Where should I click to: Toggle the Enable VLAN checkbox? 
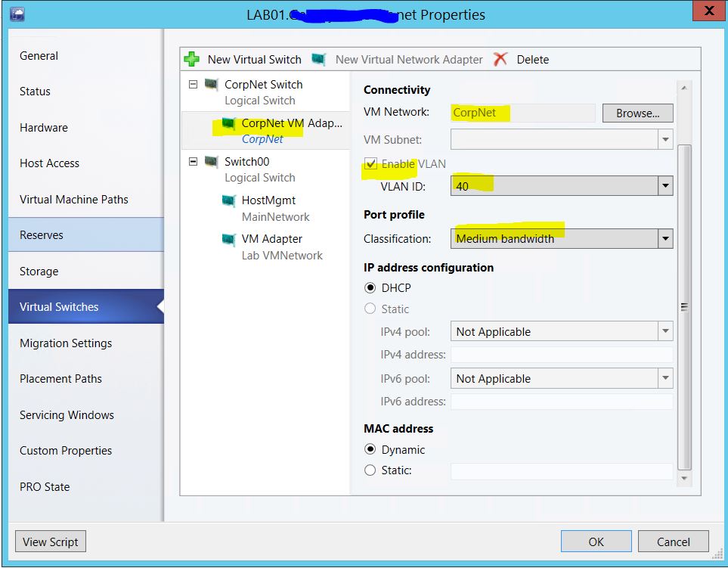click(370, 163)
